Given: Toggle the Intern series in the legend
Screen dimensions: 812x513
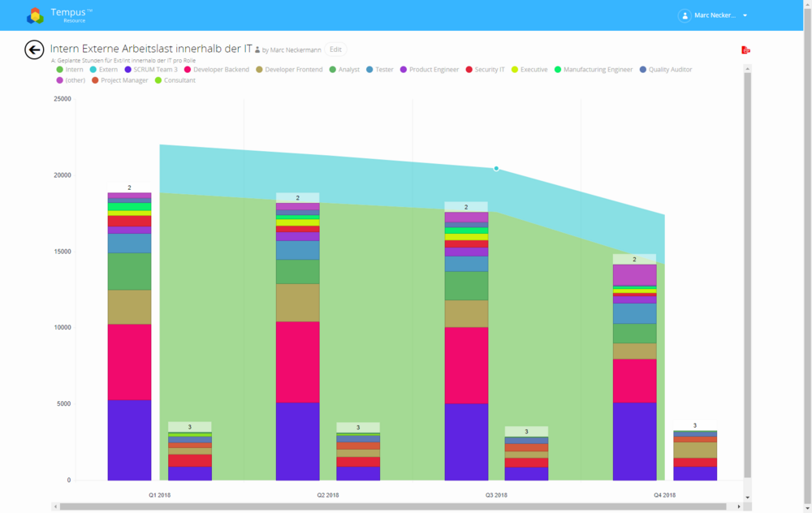Looking at the screenshot, I should click(x=70, y=70).
